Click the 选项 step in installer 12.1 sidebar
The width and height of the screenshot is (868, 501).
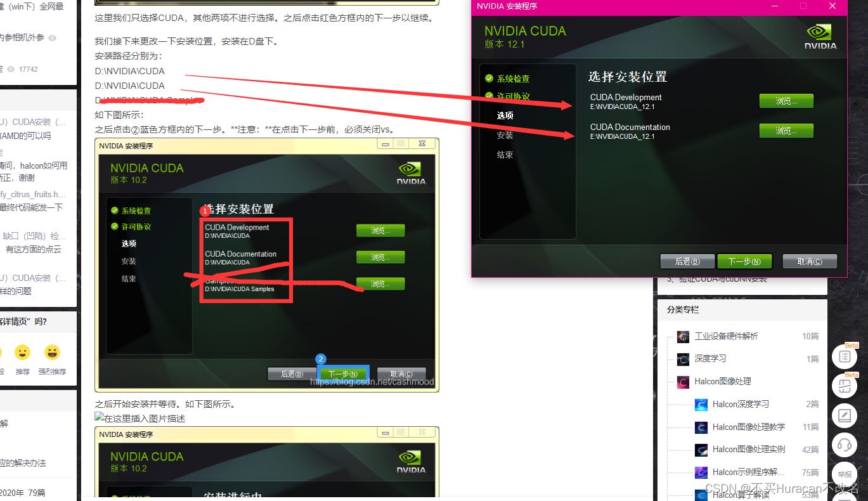click(505, 115)
